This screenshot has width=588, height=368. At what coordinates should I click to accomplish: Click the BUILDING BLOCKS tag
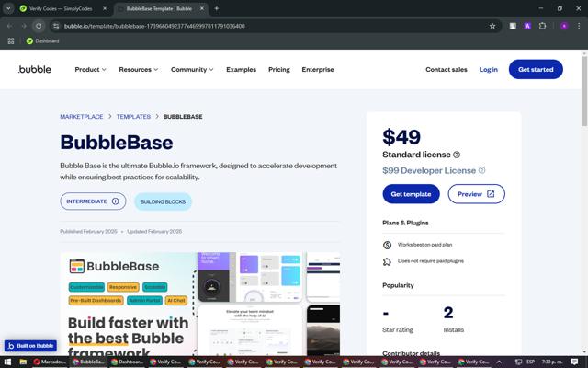pyautogui.click(x=163, y=201)
